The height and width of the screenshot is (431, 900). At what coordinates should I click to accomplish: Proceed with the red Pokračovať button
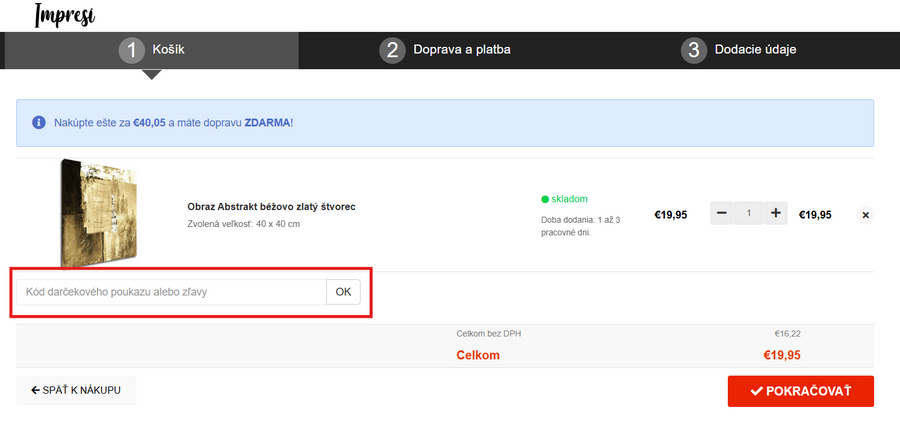click(800, 391)
